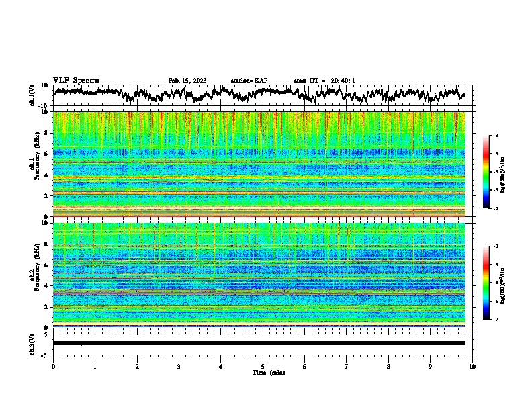Click the black bar in ch.3 panel
This screenshot has height=411, width=532.
coord(259,343)
